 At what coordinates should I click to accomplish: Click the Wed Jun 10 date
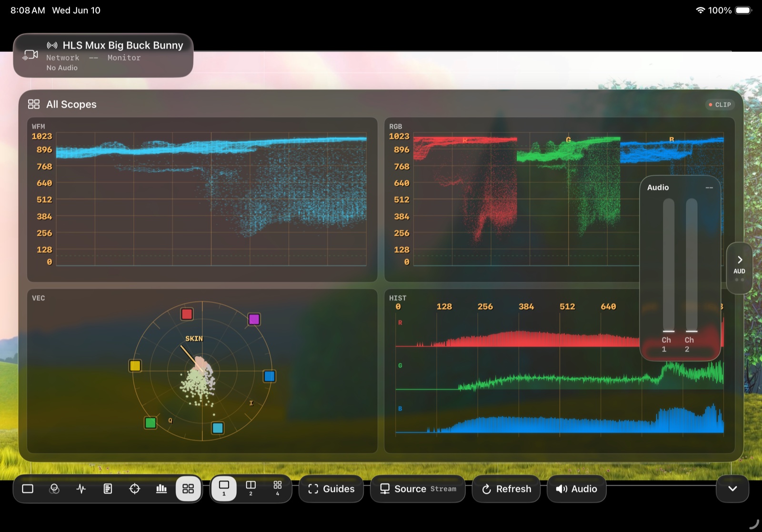tap(76, 10)
